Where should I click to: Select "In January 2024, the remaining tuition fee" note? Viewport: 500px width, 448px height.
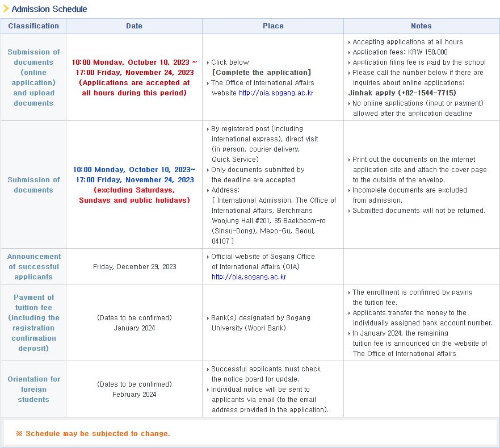[419, 338]
